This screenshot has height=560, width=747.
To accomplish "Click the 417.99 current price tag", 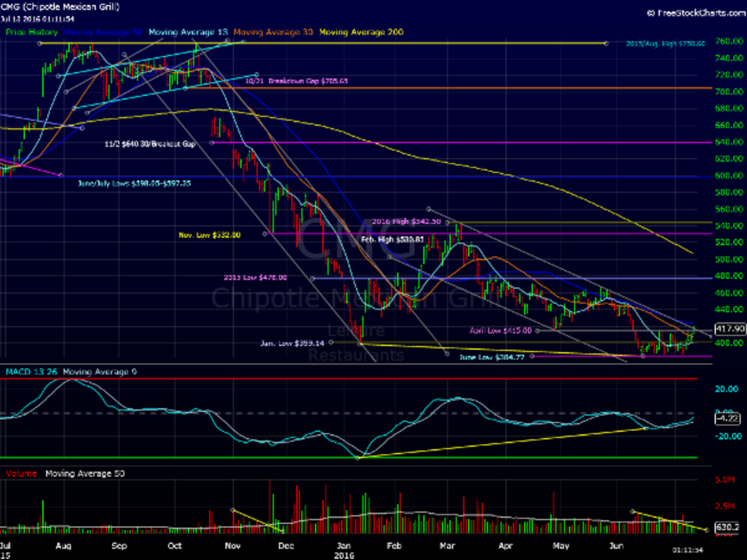I will [x=730, y=329].
